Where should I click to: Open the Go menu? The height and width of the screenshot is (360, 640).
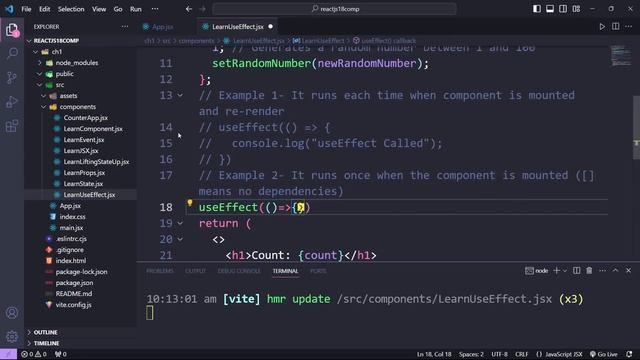[118, 9]
